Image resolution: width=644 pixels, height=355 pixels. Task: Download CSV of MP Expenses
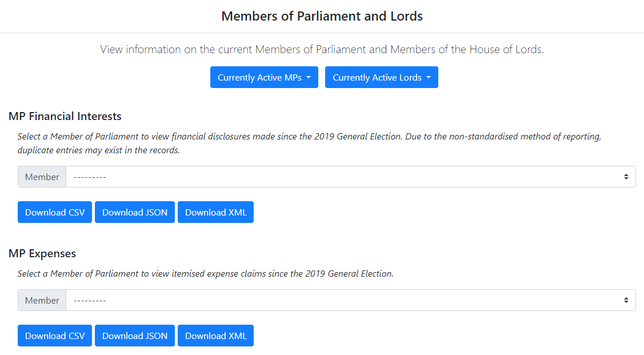coord(55,336)
